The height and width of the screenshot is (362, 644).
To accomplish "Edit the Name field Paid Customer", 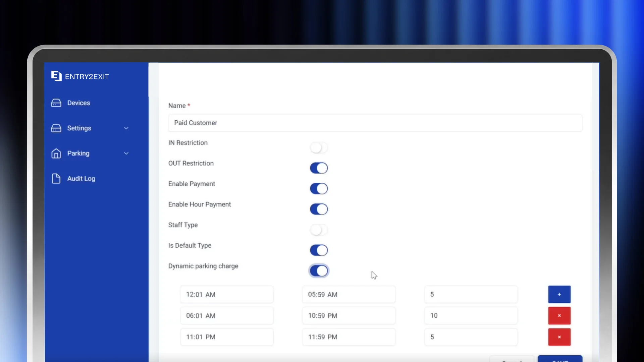I will (x=375, y=123).
